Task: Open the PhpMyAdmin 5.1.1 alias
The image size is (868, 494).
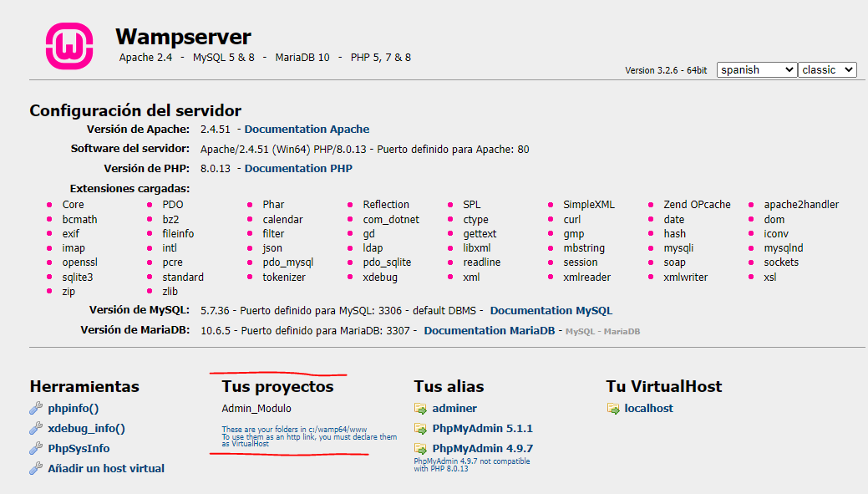Action: point(482,428)
